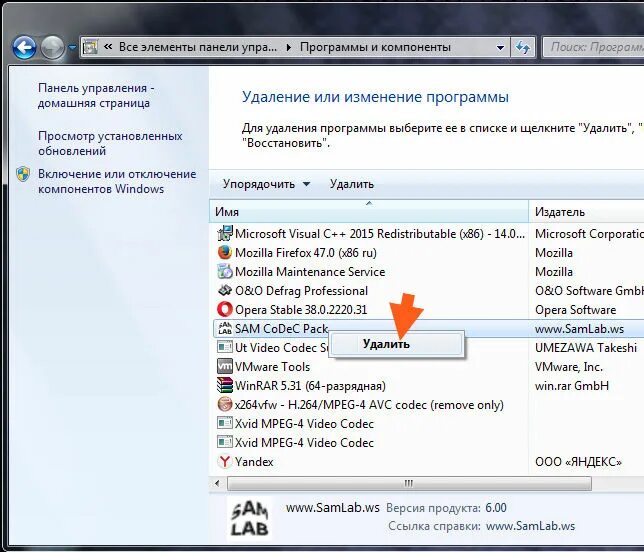Click the x264vfw codec icon
Image resolution: width=644 pixels, height=552 pixels.
point(225,404)
